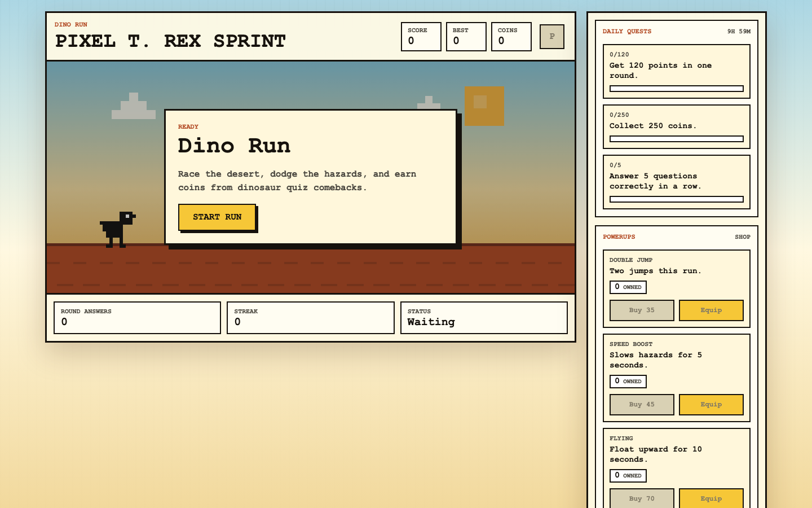Equip the Speed Boost powerup
This screenshot has height=508, width=812.
(x=711, y=405)
